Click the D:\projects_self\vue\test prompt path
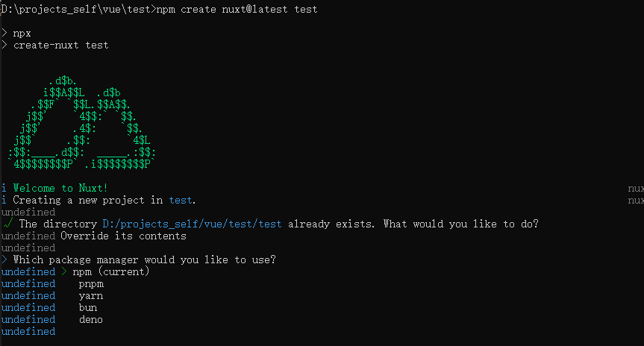Screen dimensions: 644x346 tap(76, 9)
